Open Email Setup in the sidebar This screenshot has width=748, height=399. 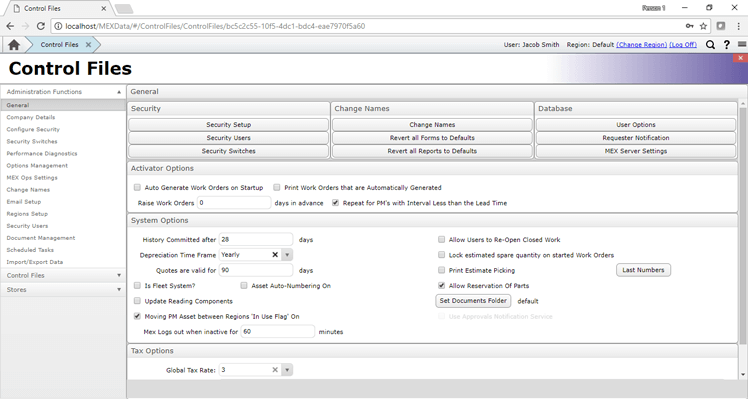click(24, 202)
